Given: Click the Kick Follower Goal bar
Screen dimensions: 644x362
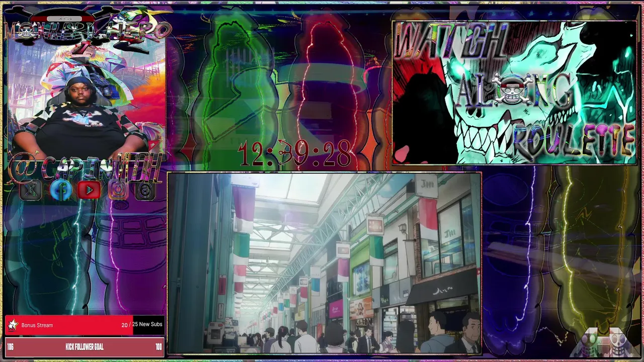Looking at the screenshot, I should [84, 347].
